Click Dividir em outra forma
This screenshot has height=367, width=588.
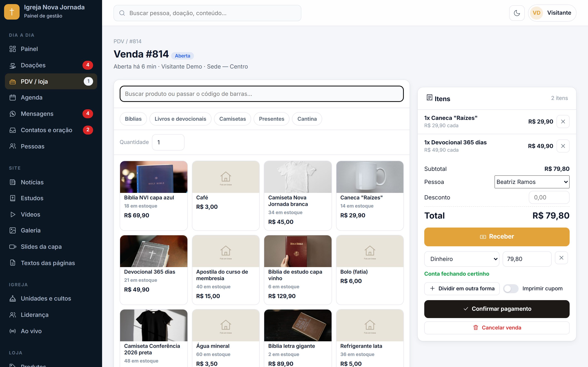462,288
